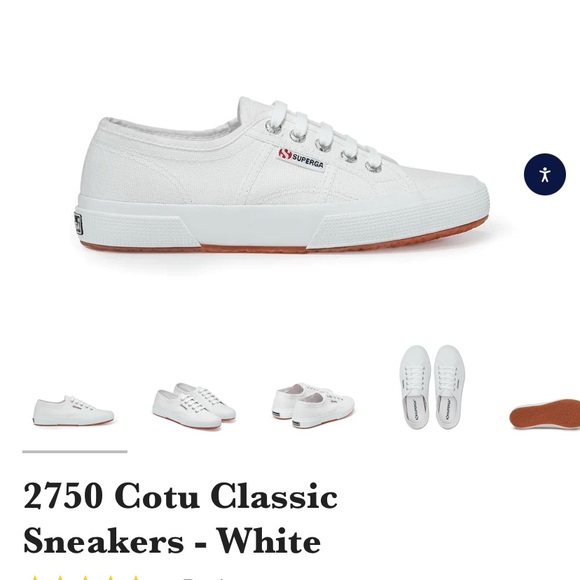580x580 pixels.
Task: Tap the fifth yellow rating star
Action: [135, 578]
